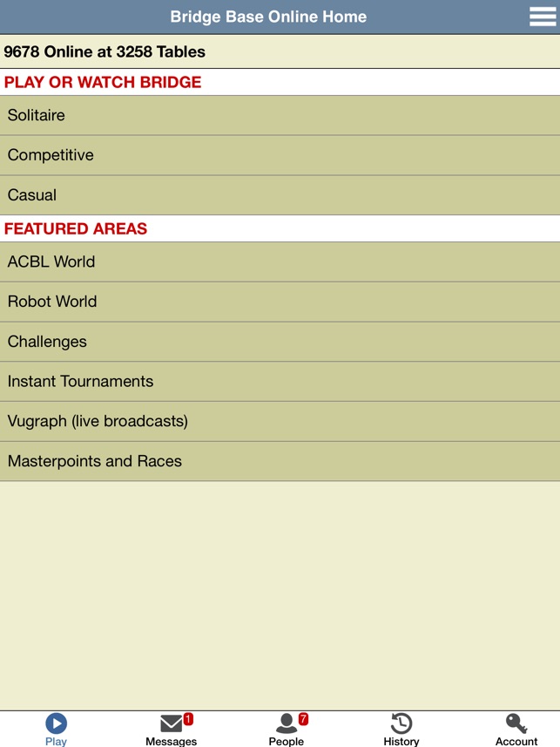560x747 pixels.
Task: Click the 'FEATURED AREAS' heading
Action: tap(75, 228)
